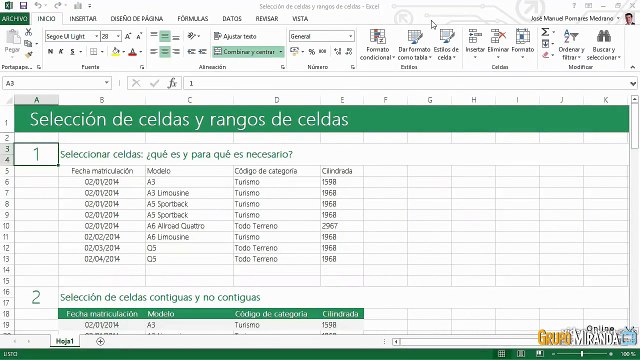Switch to the VISTA tab
The width and height of the screenshot is (640, 360).
pos(300,18)
